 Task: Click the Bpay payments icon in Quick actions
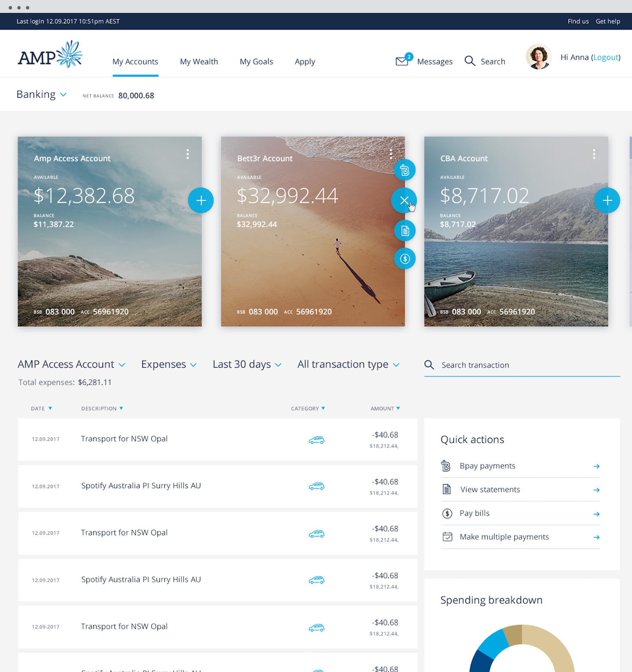446,466
